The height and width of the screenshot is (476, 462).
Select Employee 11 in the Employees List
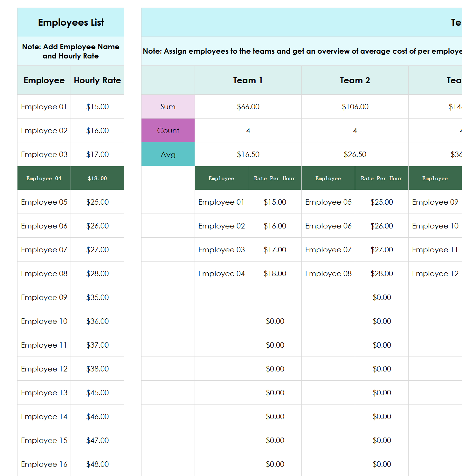[44, 345]
